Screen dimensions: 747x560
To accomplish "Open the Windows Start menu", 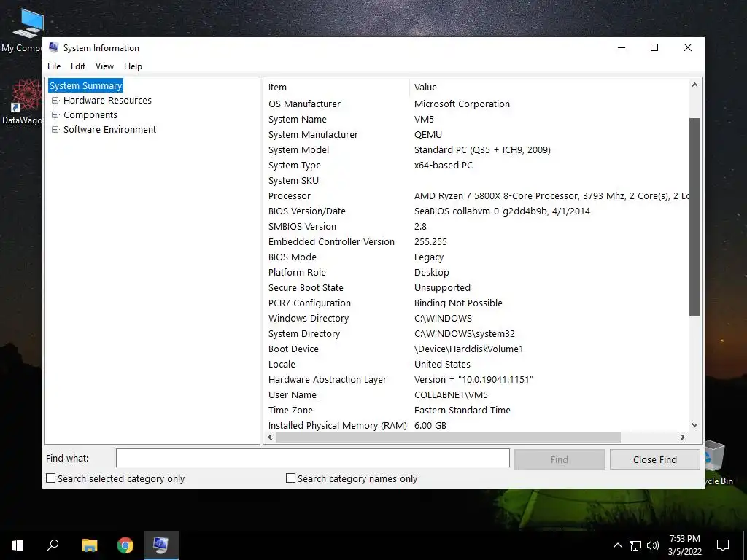I will point(18,545).
